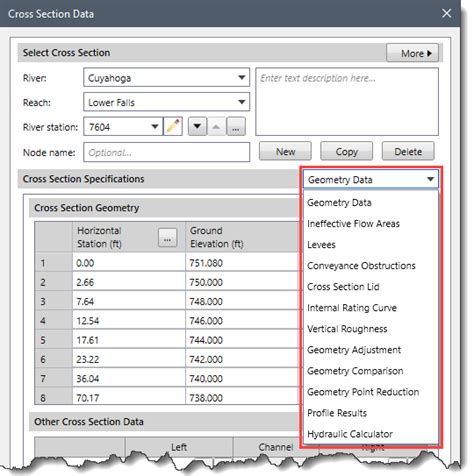
Task: Click the pencil edit river station icon
Action: [x=173, y=127]
